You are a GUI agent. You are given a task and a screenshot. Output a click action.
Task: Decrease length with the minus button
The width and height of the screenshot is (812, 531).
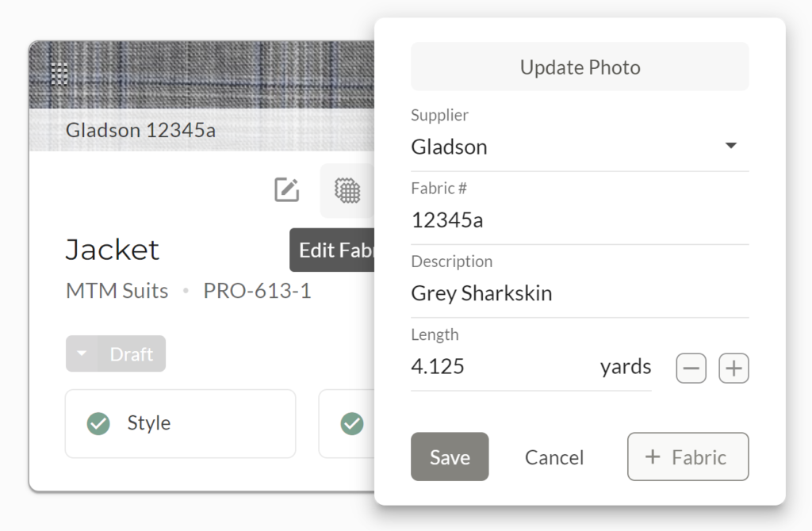tap(691, 369)
